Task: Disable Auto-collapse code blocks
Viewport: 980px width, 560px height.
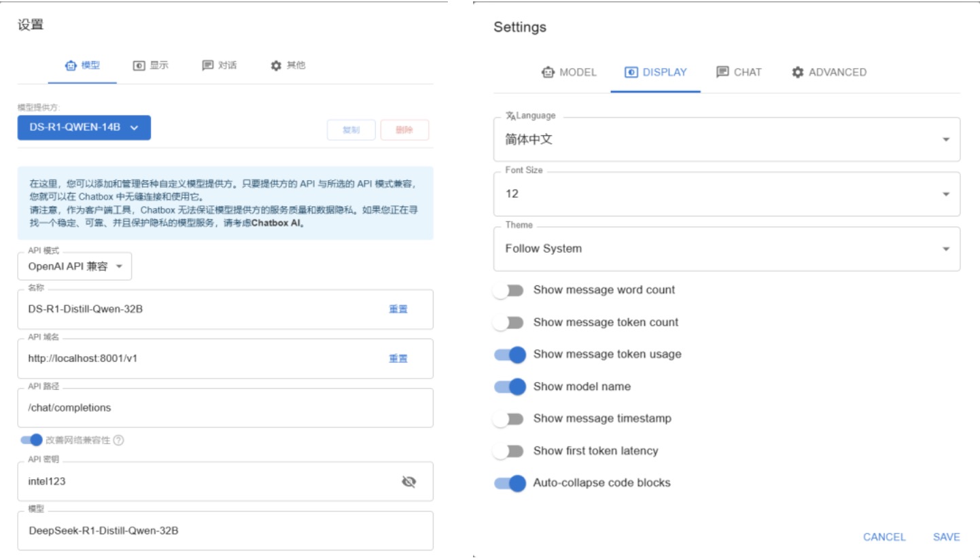Action: (x=510, y=483)
